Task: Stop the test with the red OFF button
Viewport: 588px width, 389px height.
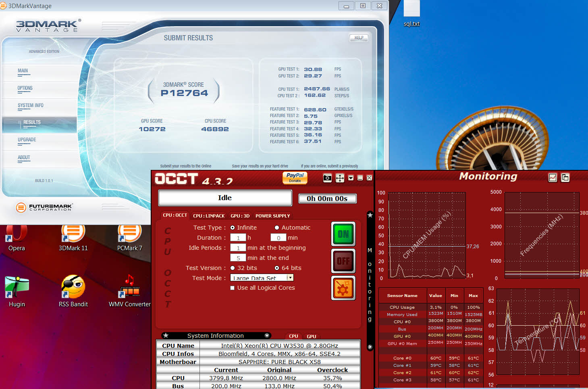Action: [x=343, y=261]
